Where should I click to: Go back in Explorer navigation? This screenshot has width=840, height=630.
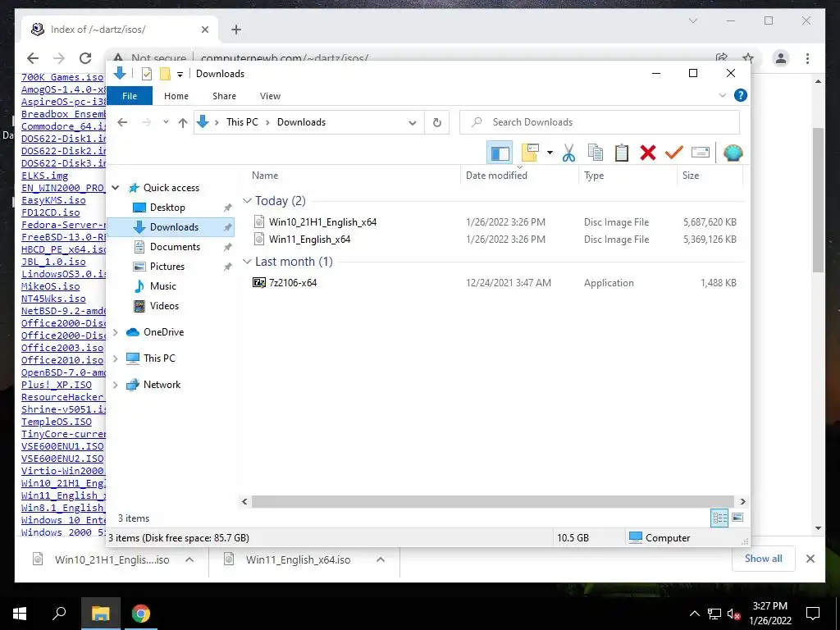pos(123,122)
